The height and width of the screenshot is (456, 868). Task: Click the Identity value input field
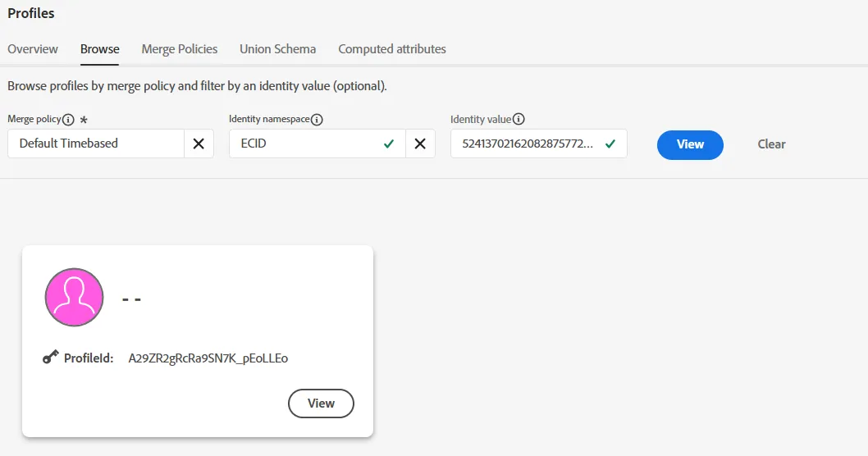point(539,144)
